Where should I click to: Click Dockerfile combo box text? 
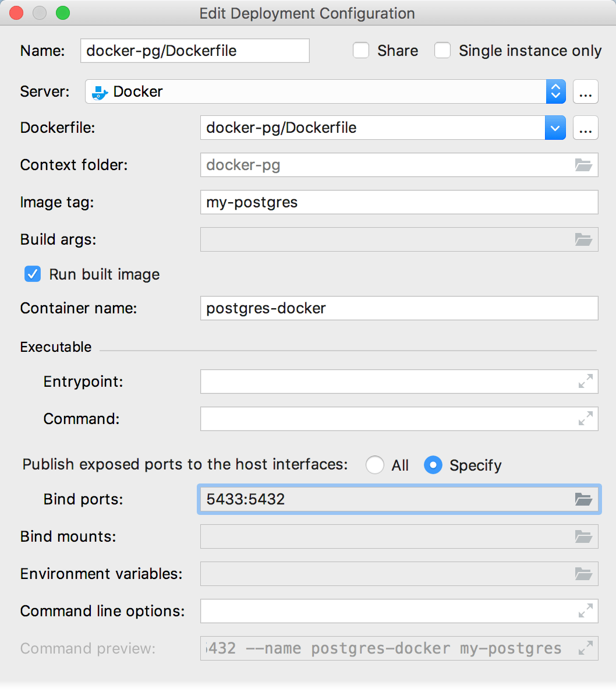click(x=282, y=128)
